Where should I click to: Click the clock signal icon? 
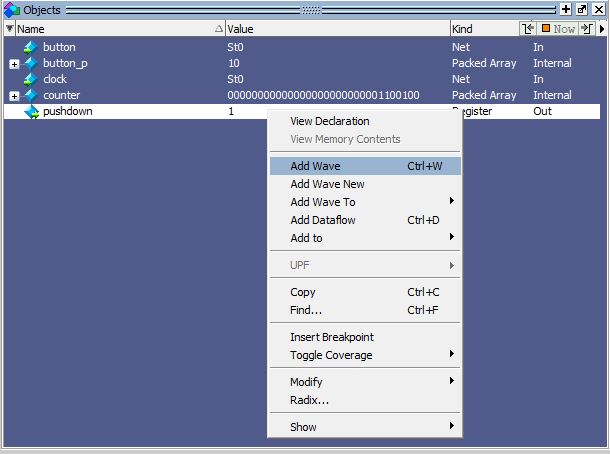(x=30, y=79)
